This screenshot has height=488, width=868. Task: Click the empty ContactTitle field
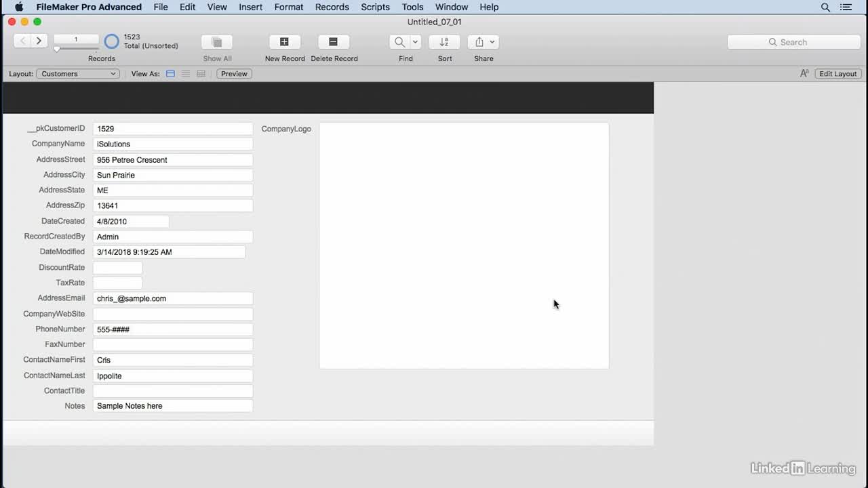click(x=173, y=391)
